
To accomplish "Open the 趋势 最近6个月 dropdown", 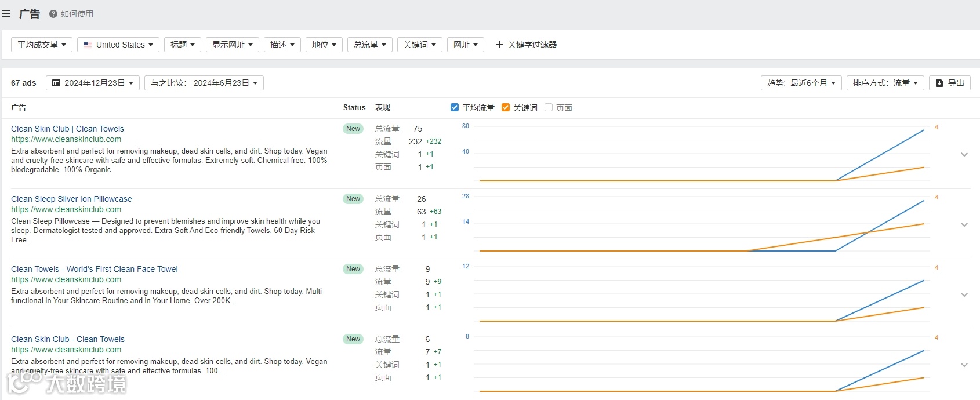I will tap(801, 83).
